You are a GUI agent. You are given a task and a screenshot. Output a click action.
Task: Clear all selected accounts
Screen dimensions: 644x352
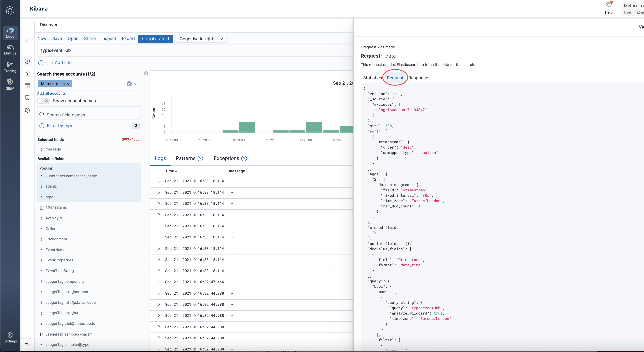coord(129,84)
